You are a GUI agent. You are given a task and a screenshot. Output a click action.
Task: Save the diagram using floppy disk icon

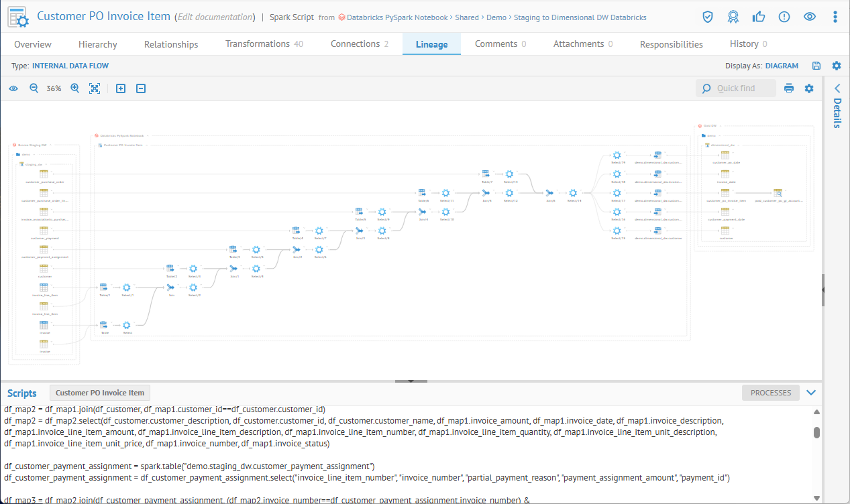tap(816, 66)
